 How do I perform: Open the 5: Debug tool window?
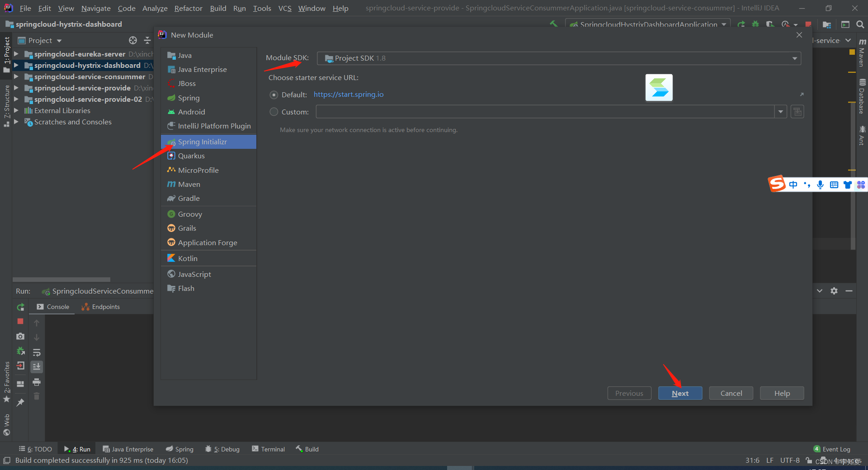[x=222, y=449]
